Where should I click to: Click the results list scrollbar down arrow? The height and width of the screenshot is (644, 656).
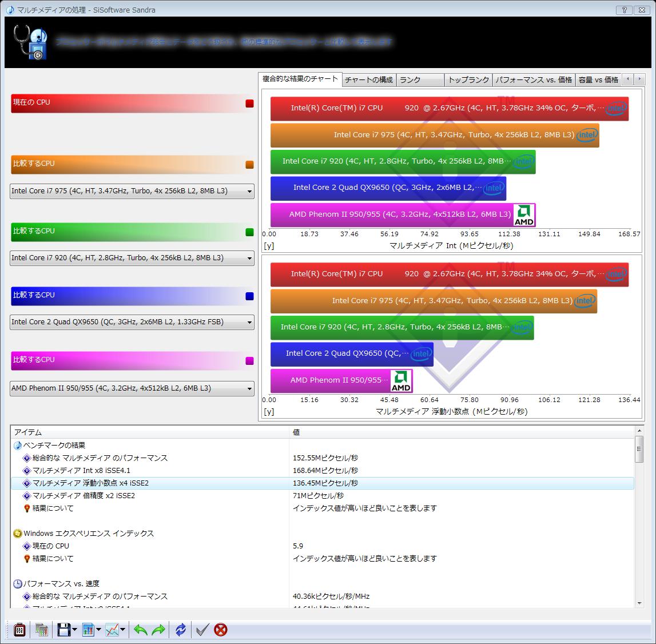pos(639,603)
